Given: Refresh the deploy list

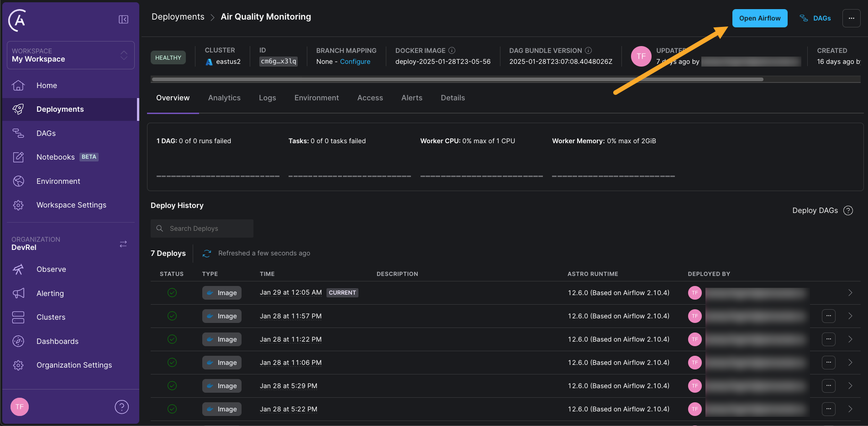Looking at the screenshot, I should click(x=206, y=253).
